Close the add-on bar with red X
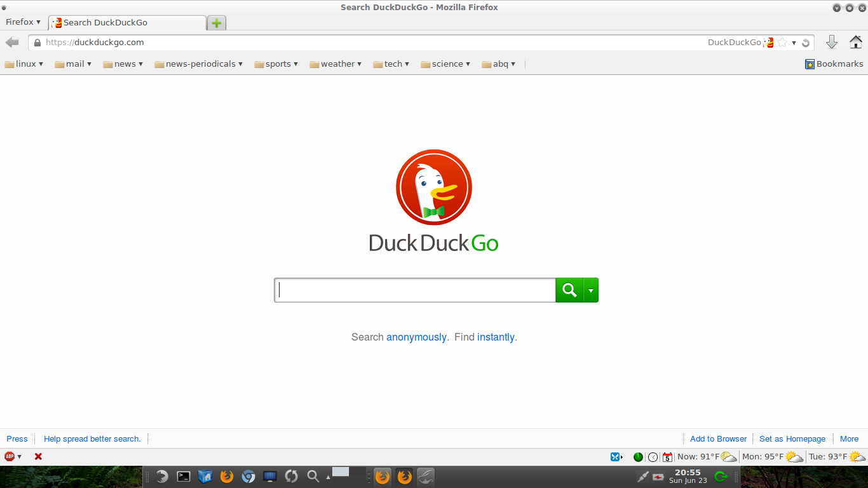868x488 pixels. coord(38,457)
